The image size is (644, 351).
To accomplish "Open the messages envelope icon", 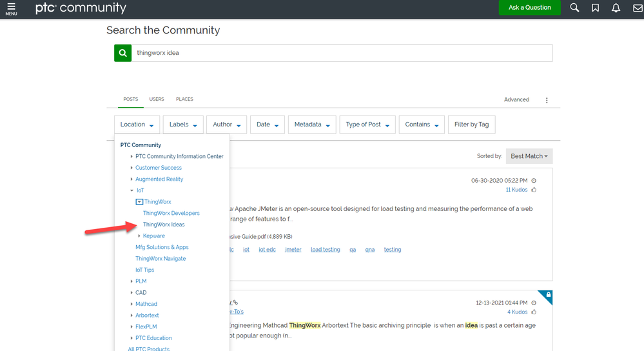I will click(x=638, y=8).
